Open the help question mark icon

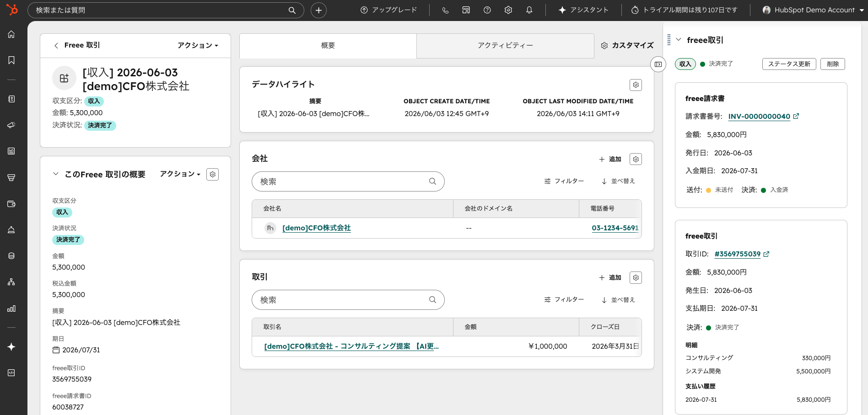[x=487, y=10]
